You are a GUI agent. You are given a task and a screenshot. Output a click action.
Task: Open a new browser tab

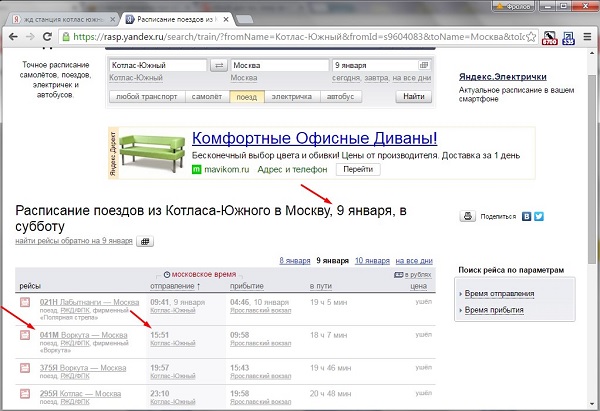(244, 19)
